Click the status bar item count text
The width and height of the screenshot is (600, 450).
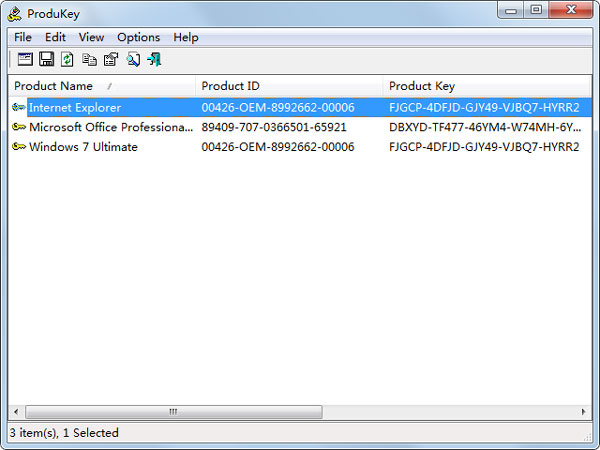(x=64, y=433)
